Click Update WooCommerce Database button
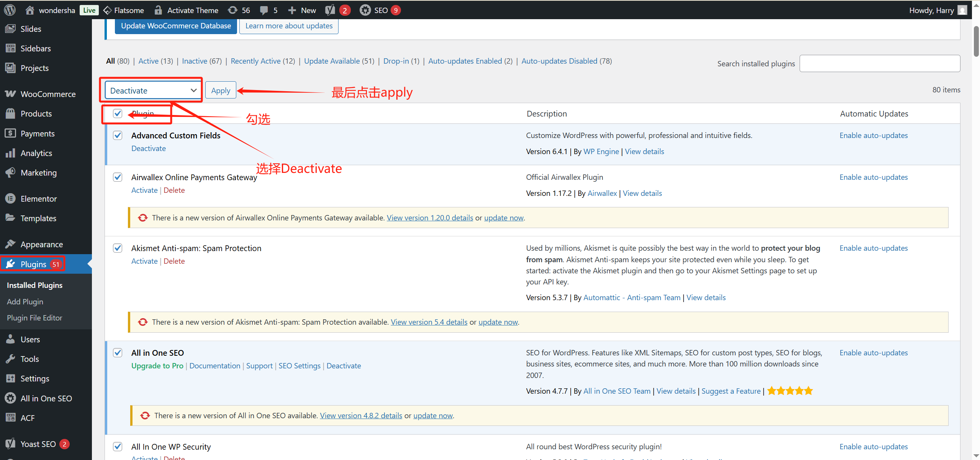The image size is (980, 460). pos(175,26)
